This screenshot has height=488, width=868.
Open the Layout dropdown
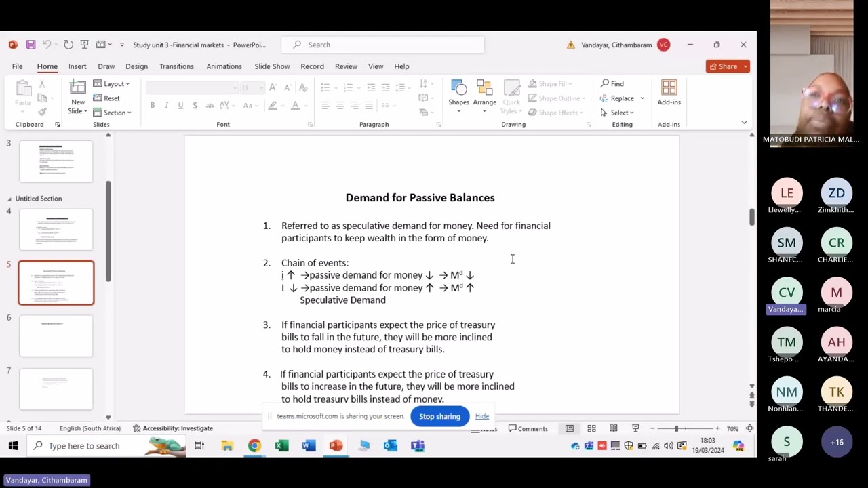(111, 84)
